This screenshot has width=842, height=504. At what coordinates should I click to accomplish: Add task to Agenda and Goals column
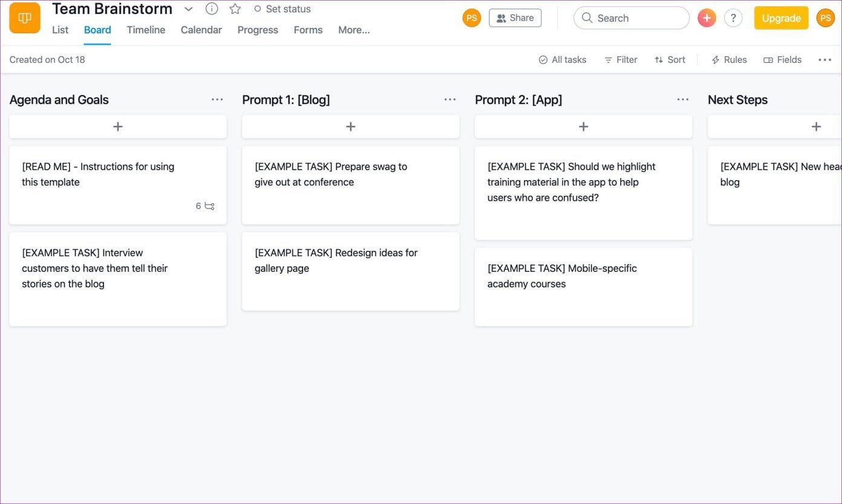(x=118, y=126)
